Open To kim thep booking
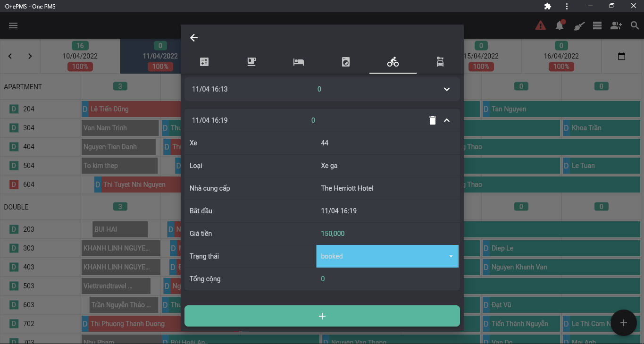644x344 pixels. (119, 166)
